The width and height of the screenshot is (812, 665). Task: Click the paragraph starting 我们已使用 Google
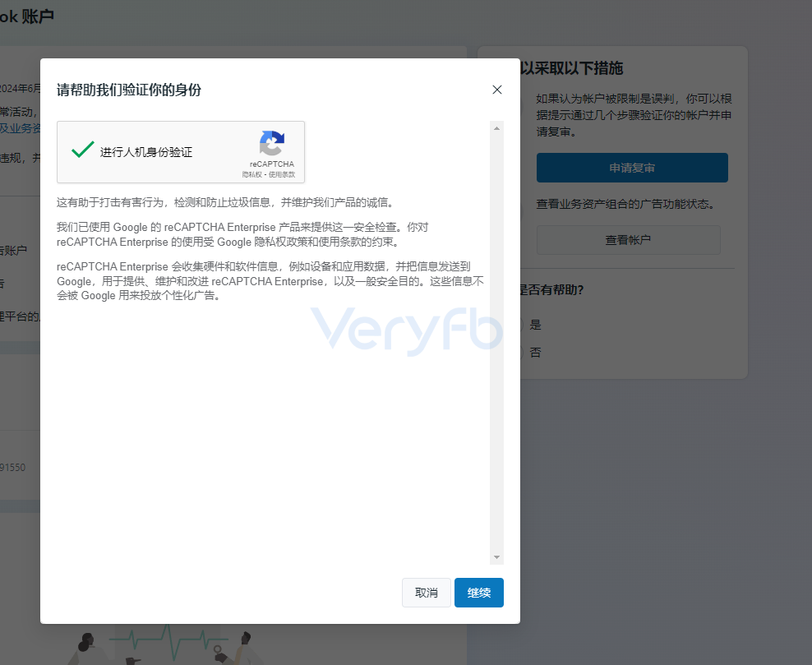[x=242, y=234]
